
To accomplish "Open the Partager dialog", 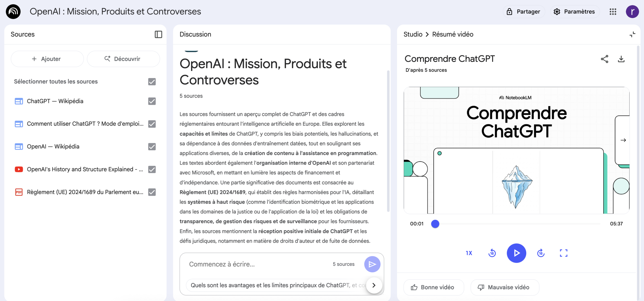I will pyautogui.click(x=524, y=12).
